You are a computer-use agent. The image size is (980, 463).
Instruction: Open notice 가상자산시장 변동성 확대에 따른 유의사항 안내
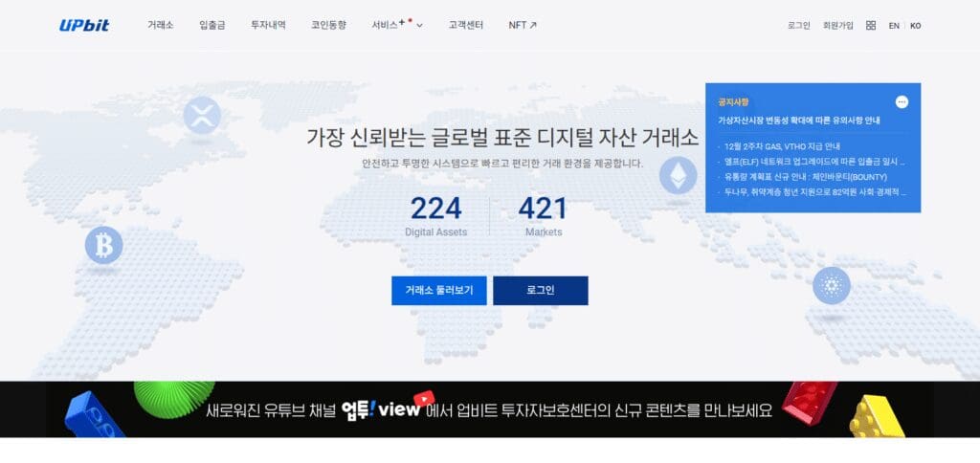799,121
